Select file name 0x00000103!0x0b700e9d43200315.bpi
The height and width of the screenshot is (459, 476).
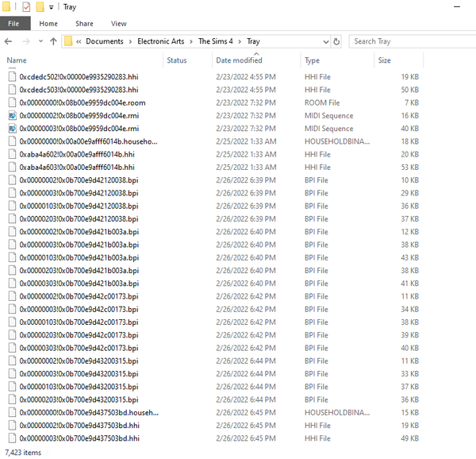(x=79, y=387)
